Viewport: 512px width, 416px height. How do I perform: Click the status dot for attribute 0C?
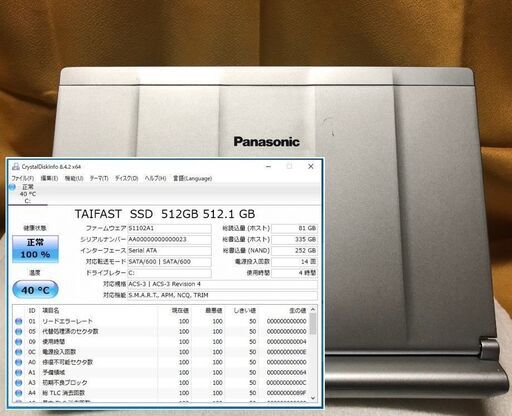click(x=19, y=352)
